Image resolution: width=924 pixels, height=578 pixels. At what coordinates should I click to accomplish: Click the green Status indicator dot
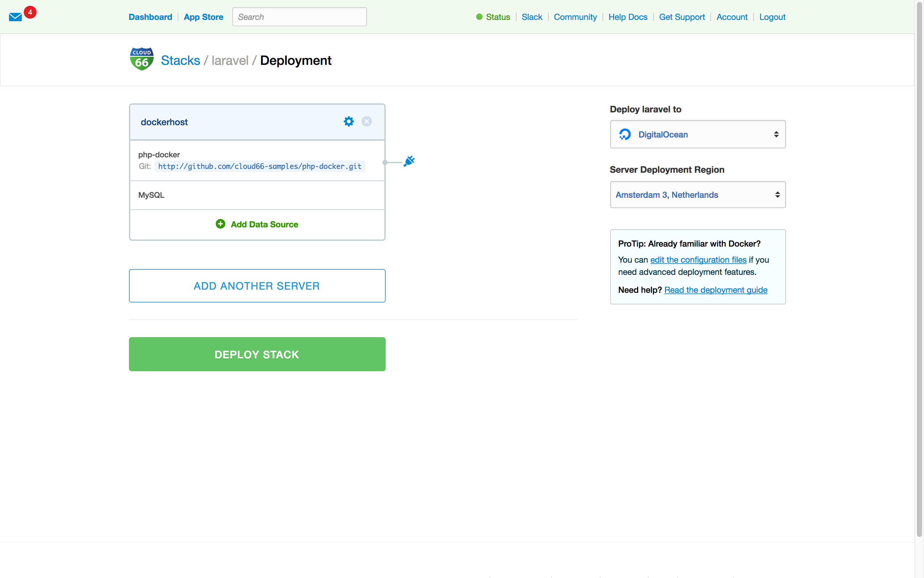tap(479, 17)
